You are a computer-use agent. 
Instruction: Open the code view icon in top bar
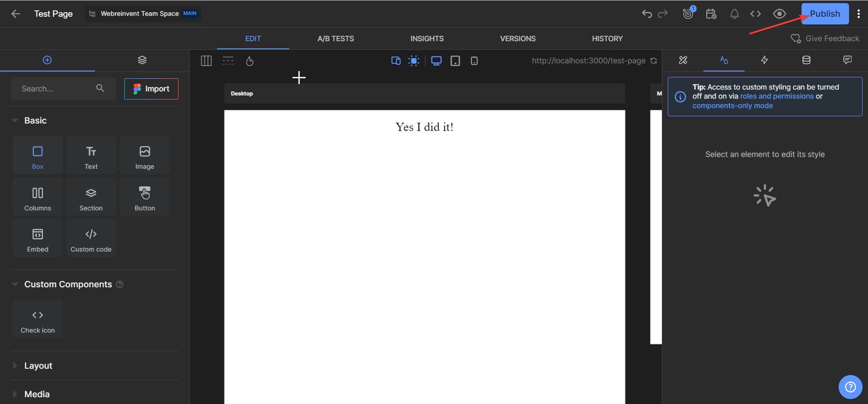(x=755, y=14)
